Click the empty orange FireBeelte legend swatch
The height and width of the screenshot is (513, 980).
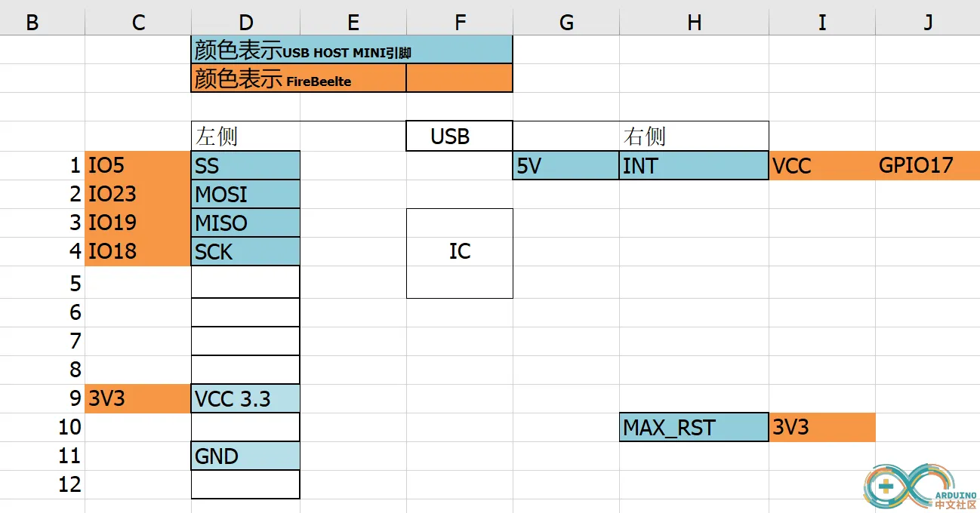[459, 78]
